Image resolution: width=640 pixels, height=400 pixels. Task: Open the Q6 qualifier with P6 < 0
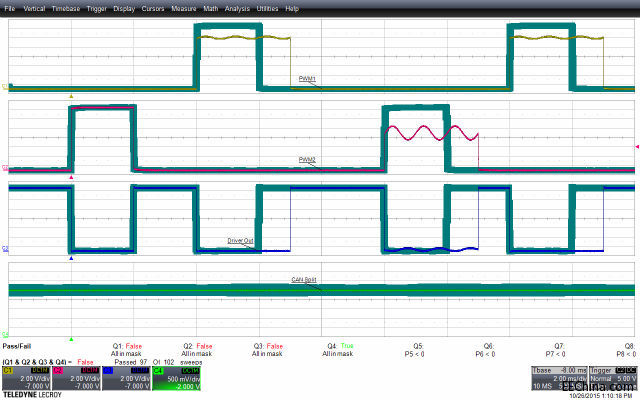485,350
